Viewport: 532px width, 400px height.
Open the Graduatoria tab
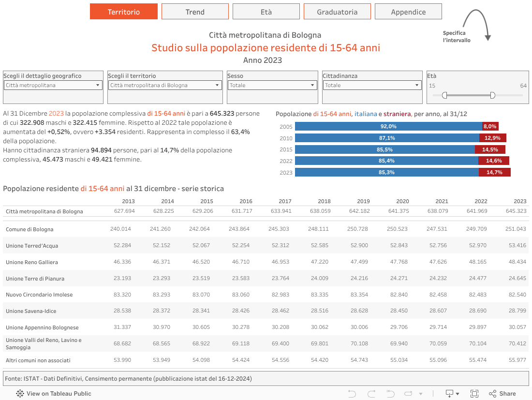point(337,12)
